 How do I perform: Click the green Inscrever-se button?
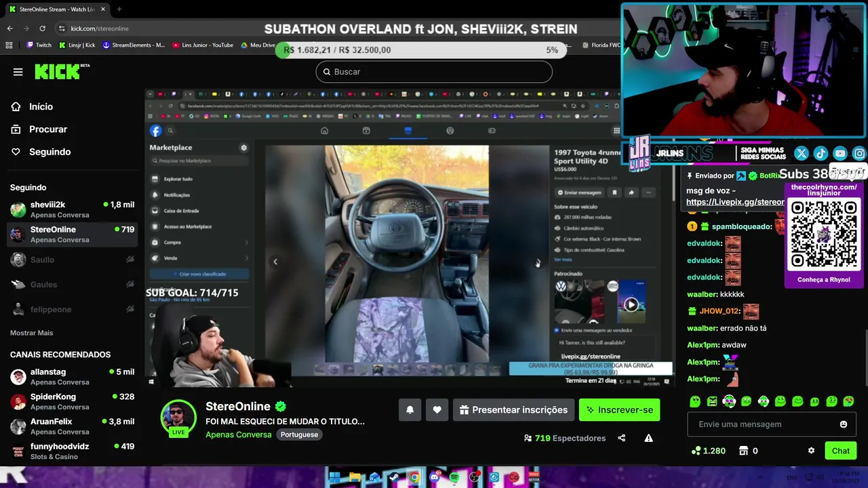pos(619,409)
